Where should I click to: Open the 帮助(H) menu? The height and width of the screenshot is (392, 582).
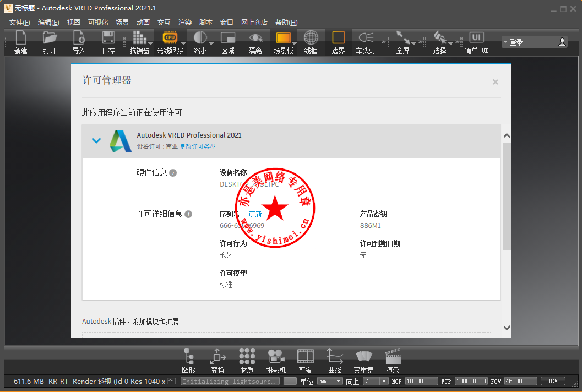(286, 22)
